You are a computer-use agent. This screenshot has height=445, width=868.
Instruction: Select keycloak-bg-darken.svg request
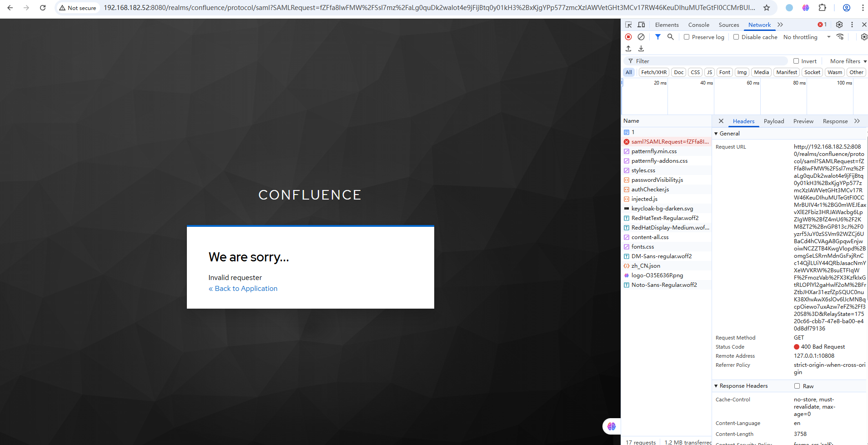[x=666, y=209]
